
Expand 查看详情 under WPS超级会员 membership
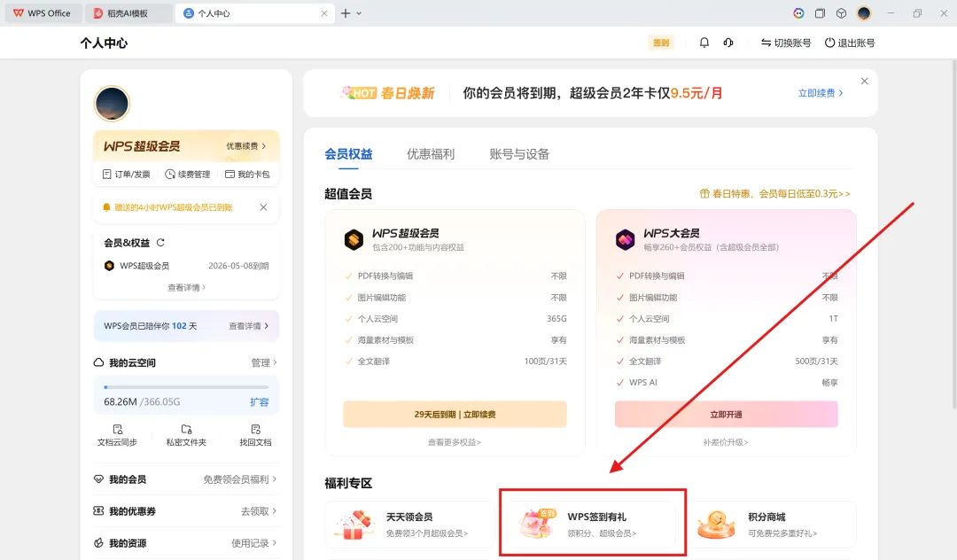(x=186, y=287)
